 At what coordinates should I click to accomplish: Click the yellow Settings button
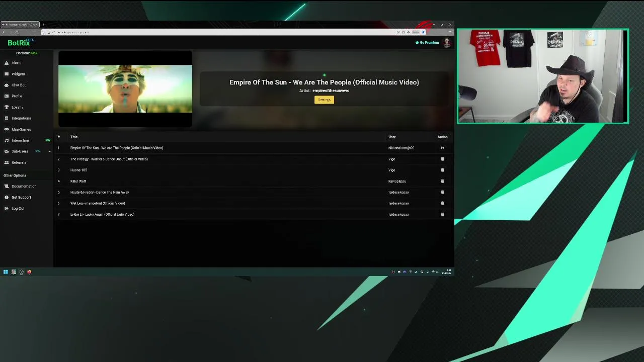[x=324, y=100]
